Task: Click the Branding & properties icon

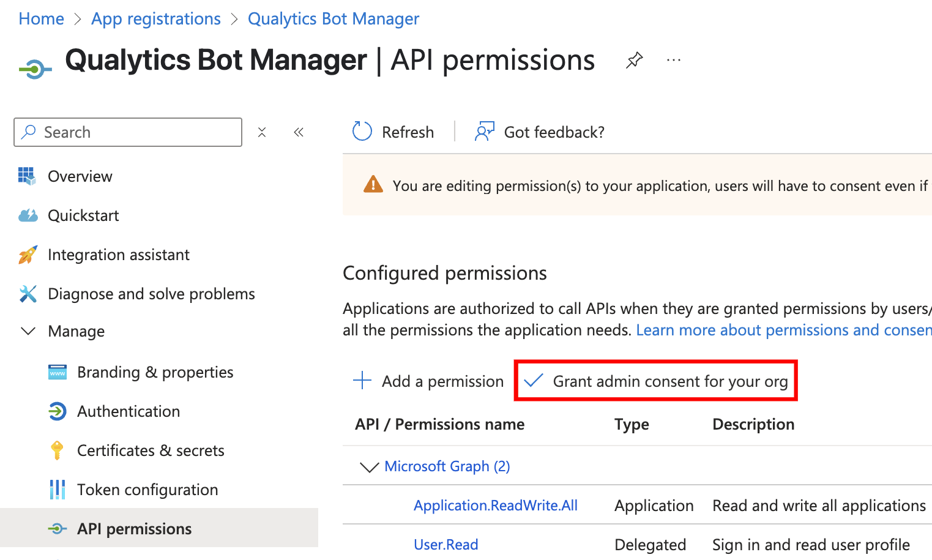Action: [x=58, y=372]
